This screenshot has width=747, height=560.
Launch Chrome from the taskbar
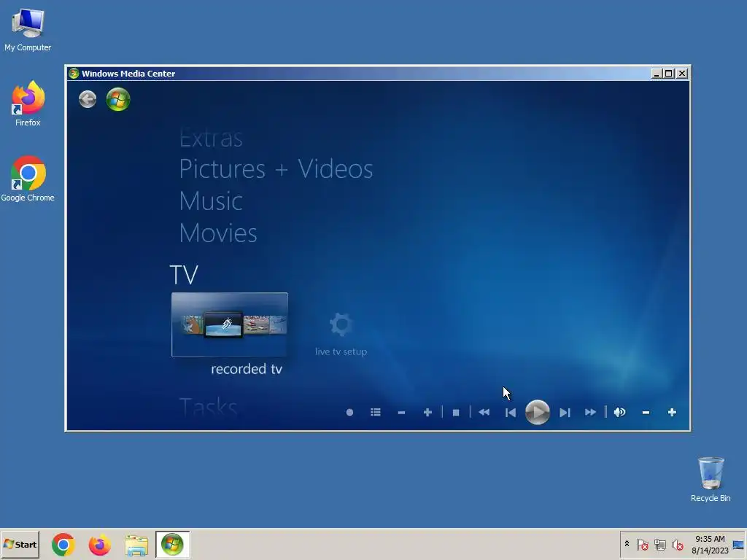(x=63, y=545)
